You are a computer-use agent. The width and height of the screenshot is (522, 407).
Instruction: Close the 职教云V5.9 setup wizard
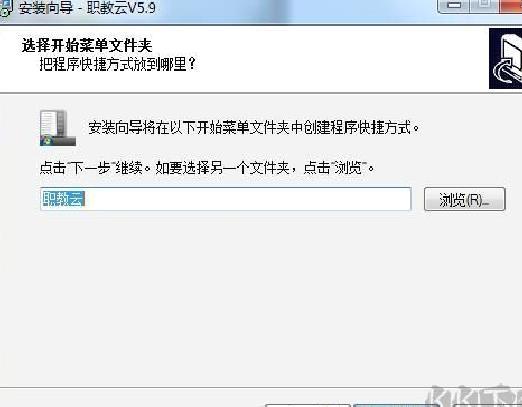(511, 6)
